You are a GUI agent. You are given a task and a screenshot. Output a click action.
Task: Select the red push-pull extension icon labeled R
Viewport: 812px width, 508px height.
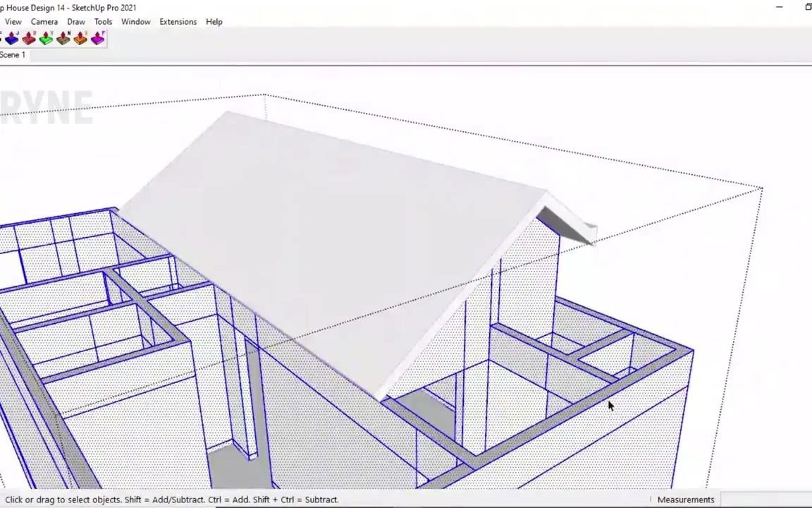coord(28,40)
